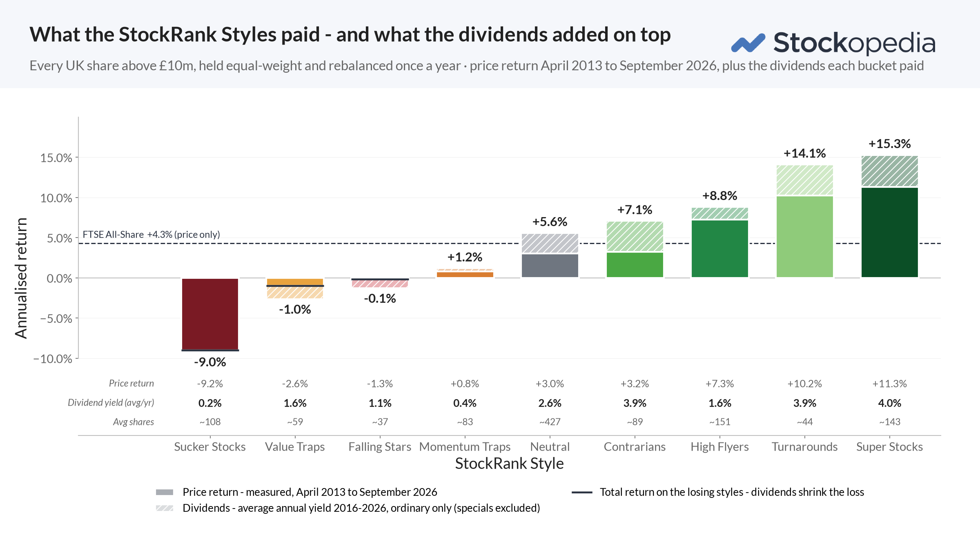Image resolution: width=980 pixels, height=551 pixels.
Task: Click the grey Neutral price return bar
Action: [550, 266]
